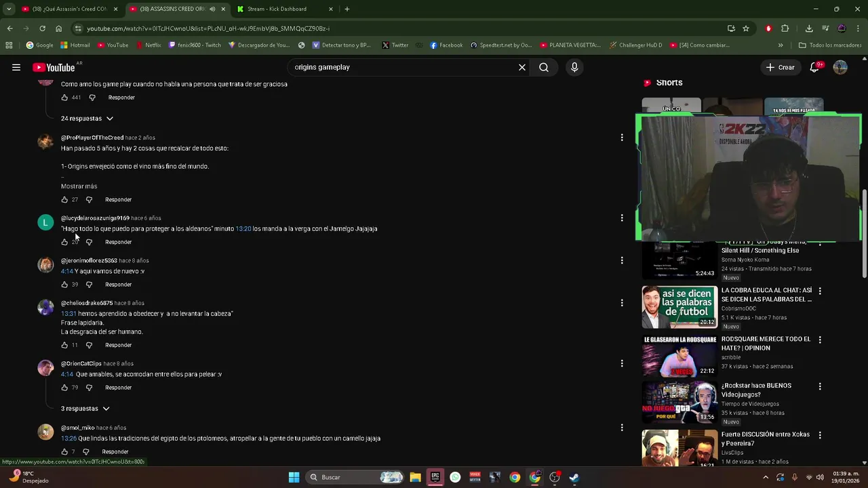
Task: Open LA COBRA EDUCA AL CHAT thumbnail
Action: [679, 307]
